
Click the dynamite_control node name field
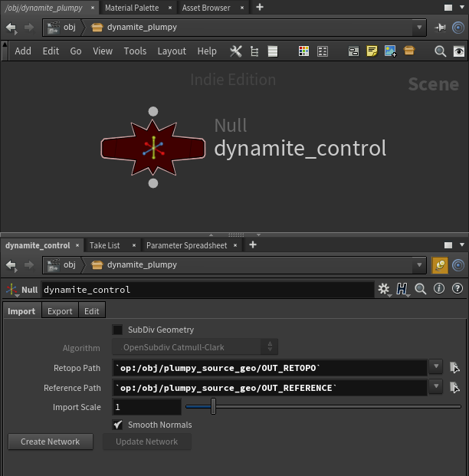click(207, 290)
